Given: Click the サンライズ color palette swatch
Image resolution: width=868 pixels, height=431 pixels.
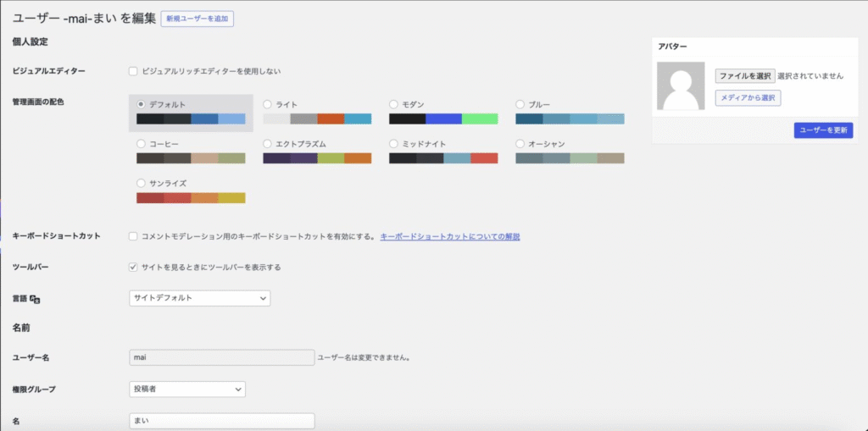Looking at the screenshot, I should click(191, 198).
